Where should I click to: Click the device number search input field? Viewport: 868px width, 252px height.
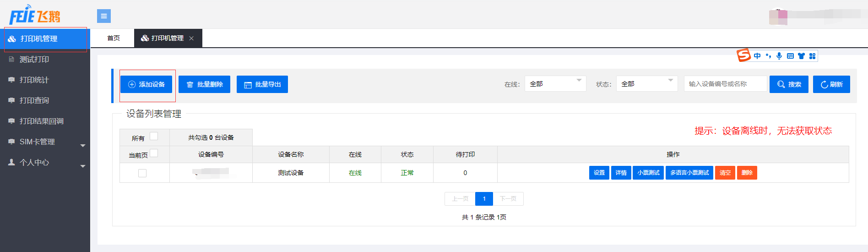tap(725, 84)
